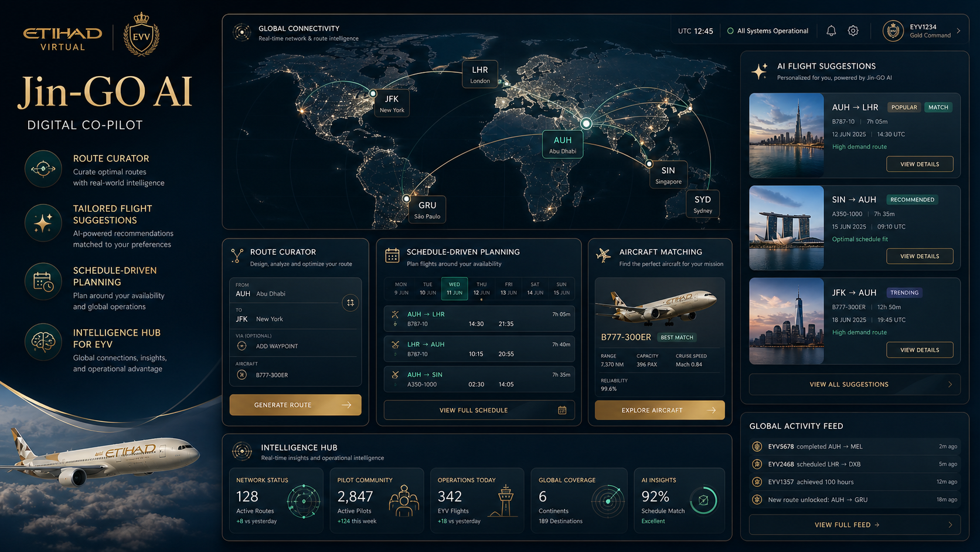The height and width of the screenshot is (552, 980).
Task: Click the Generate Route button
Action: (x=295, y=405)
